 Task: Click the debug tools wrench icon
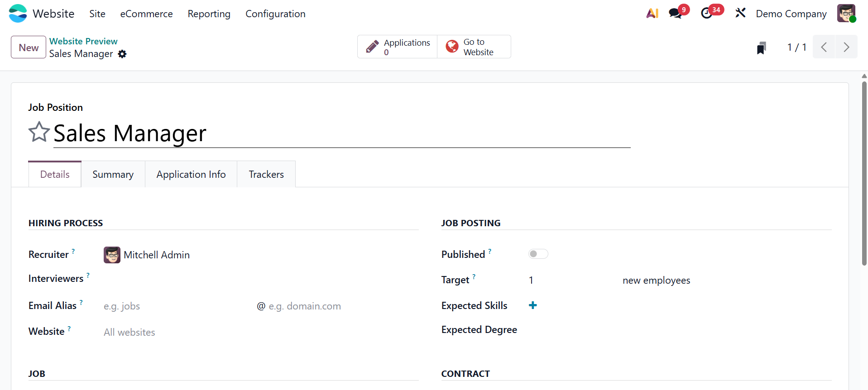point(740,13)
